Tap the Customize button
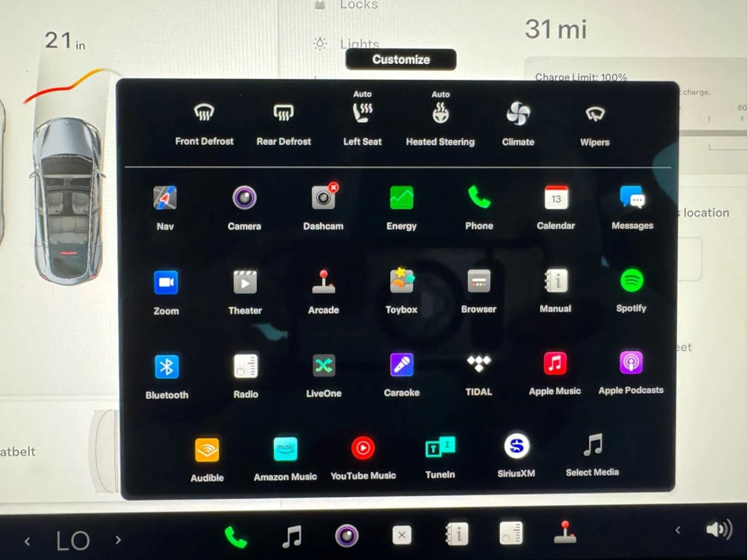This screenshot has width=747, height=560. pyautogui.click(x=401, y=60)
